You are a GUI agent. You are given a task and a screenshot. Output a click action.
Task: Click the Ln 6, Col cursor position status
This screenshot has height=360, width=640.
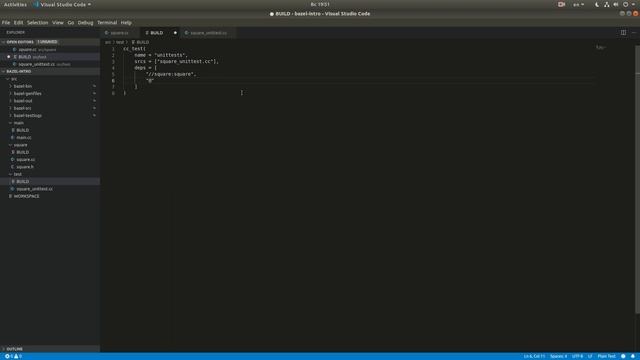[534, 356]
